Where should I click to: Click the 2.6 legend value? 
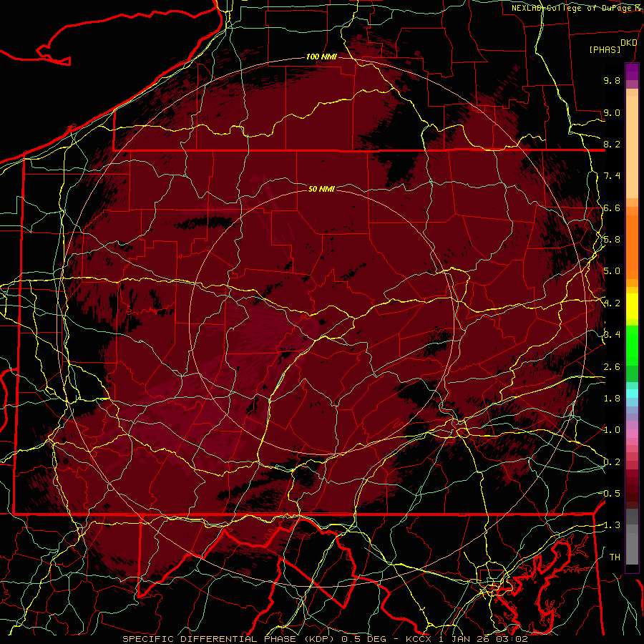612,367
